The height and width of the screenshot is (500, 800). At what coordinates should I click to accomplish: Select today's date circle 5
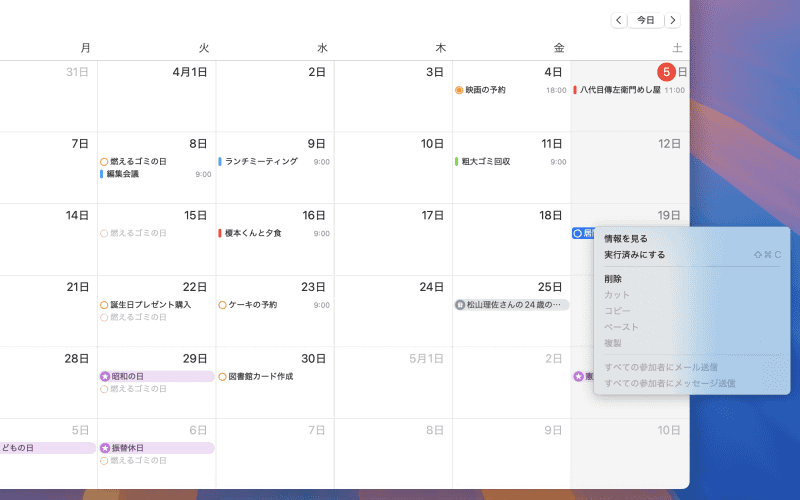(x=666, y=72)
